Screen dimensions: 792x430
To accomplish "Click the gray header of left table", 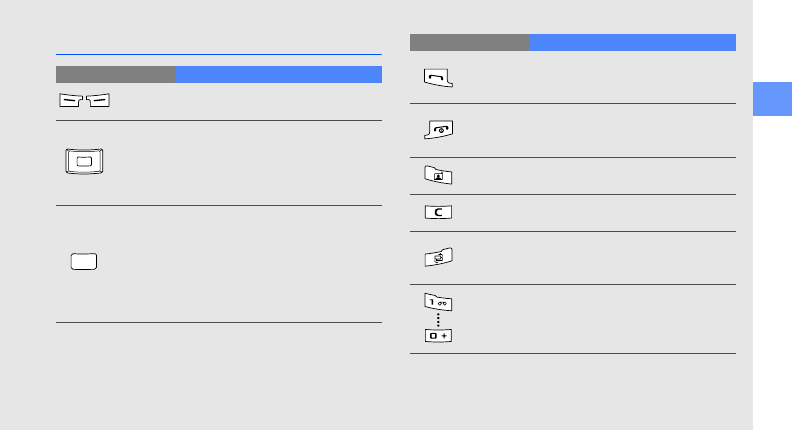I will click(115, 74).
